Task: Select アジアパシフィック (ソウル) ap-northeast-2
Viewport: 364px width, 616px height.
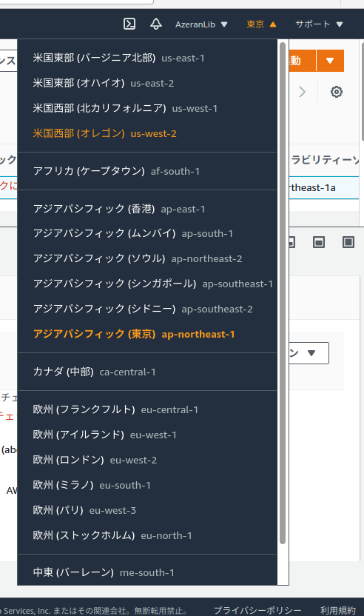Action: [x=147, y=258]
